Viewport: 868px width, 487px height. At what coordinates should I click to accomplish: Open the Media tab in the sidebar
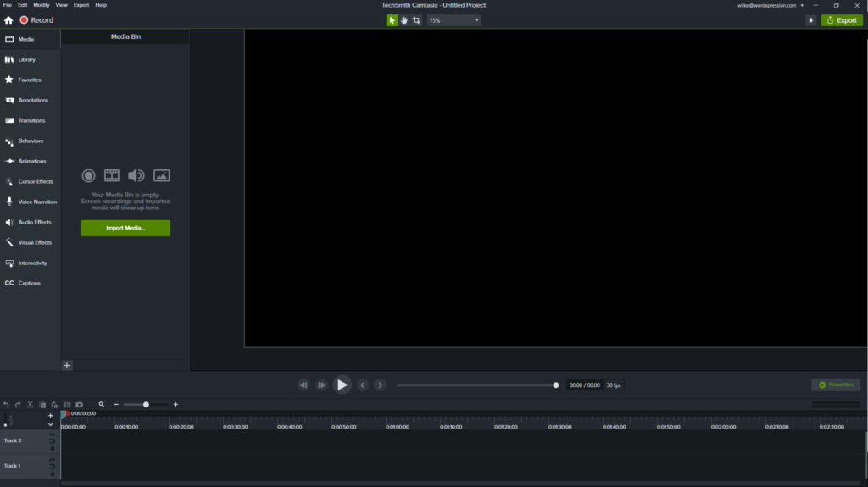click(30, 39)
